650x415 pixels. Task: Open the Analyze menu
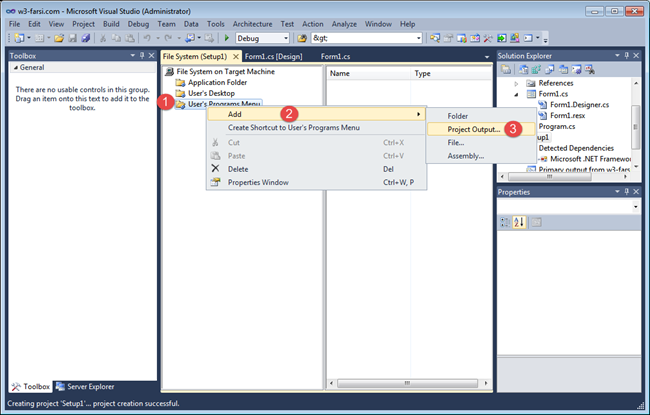344,24
